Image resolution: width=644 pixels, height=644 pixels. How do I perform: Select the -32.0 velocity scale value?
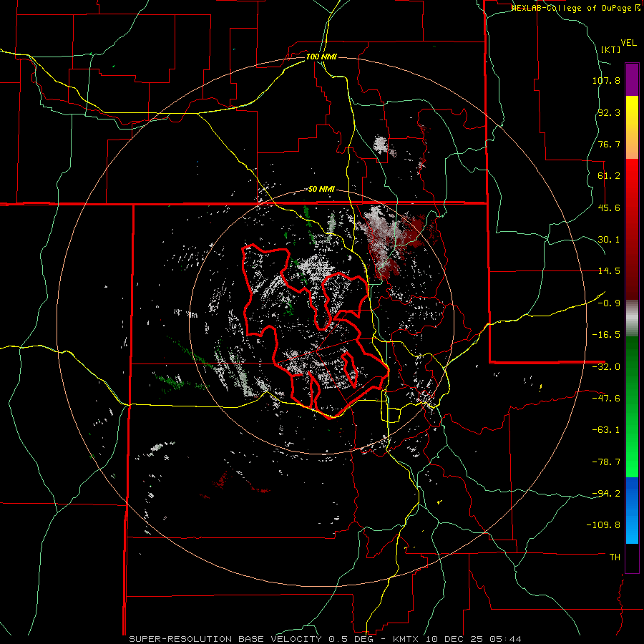(606, 367)
